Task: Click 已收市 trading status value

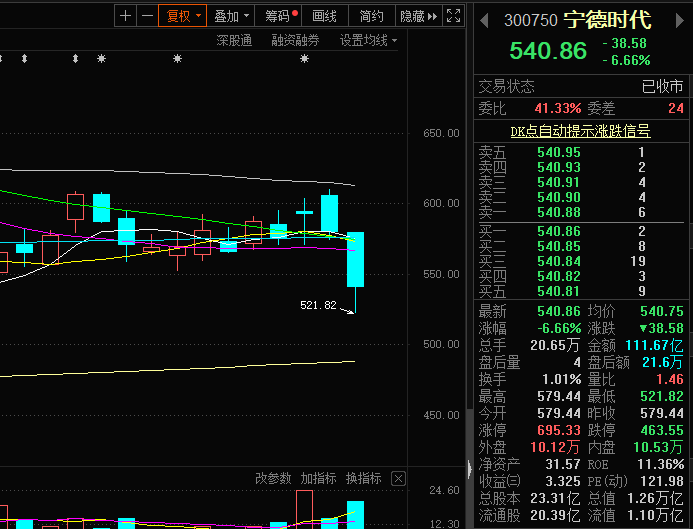Action: point(662,86)
